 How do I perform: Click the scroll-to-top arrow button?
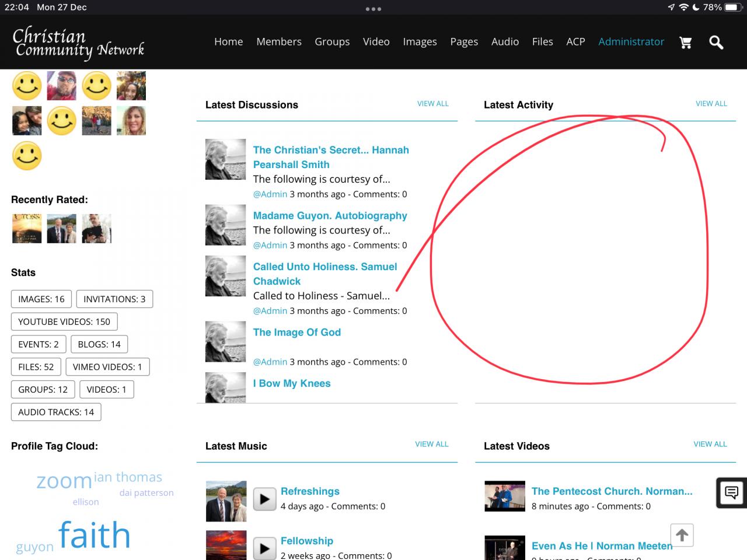click(x=682, y=535)
